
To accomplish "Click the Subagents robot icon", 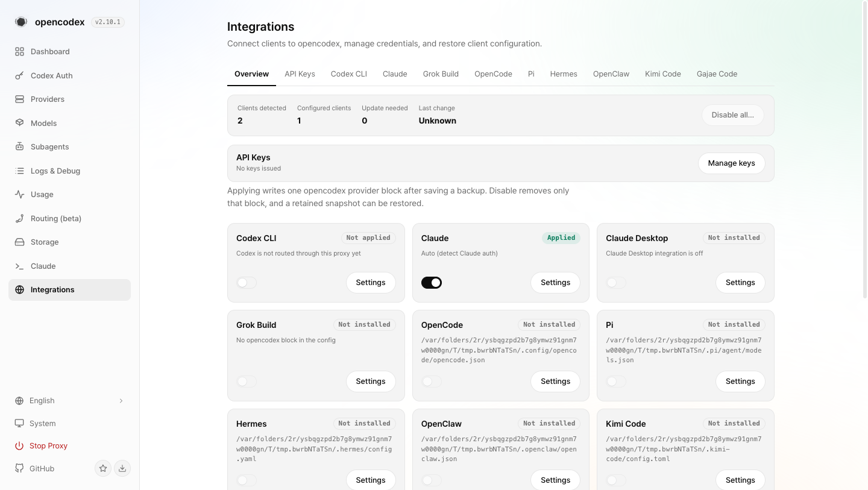I will [x=19, y=147].
